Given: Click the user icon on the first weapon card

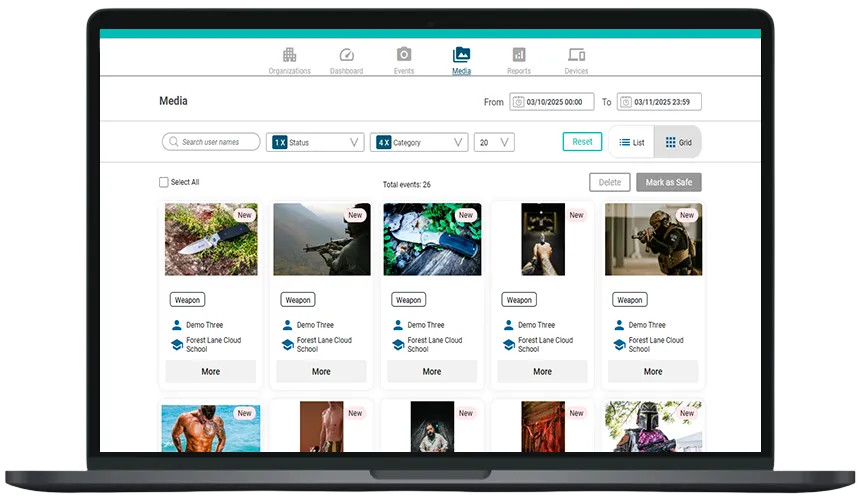Looking at the screenshot, I should (x=177, y=325).
